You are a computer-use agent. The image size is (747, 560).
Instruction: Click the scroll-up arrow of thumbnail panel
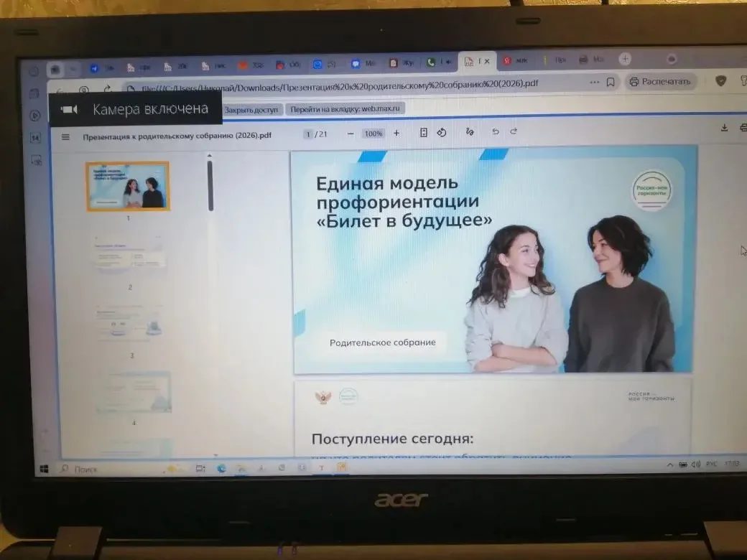click(210, 156)
